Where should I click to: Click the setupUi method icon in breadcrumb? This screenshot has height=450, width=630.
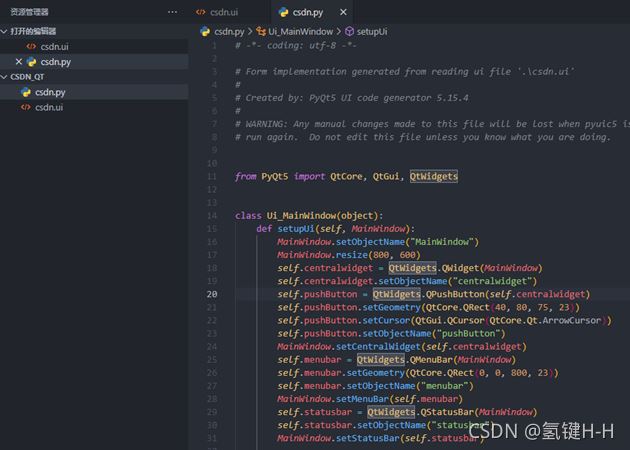[x=349, y=31]
